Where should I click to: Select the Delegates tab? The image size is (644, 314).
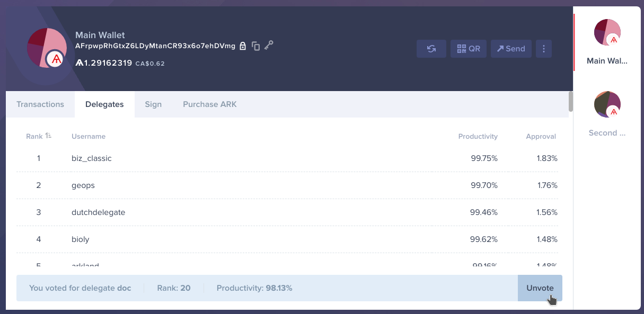[x=104, y=104]
